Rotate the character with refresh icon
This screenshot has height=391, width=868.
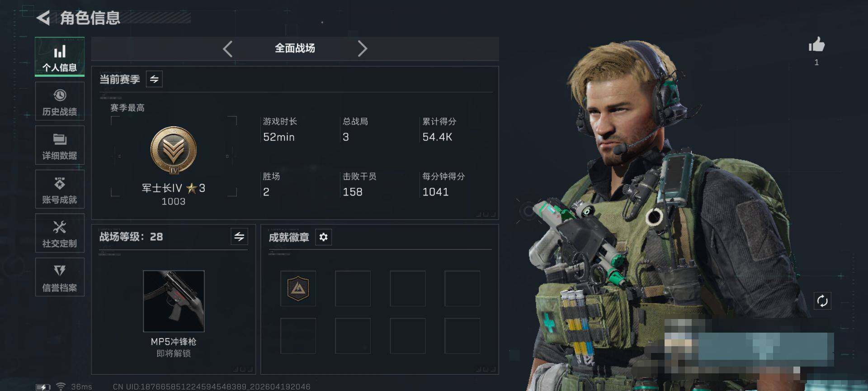[x=822, y=301]
